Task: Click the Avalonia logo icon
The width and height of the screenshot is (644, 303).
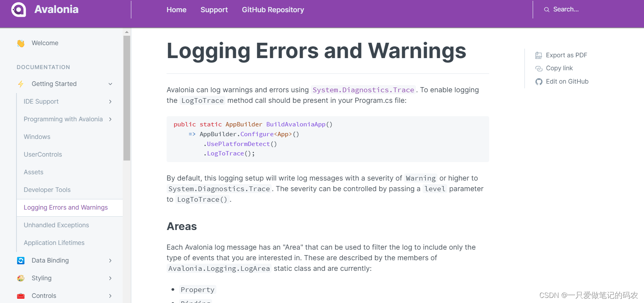Action: click(x=18, y=9)
